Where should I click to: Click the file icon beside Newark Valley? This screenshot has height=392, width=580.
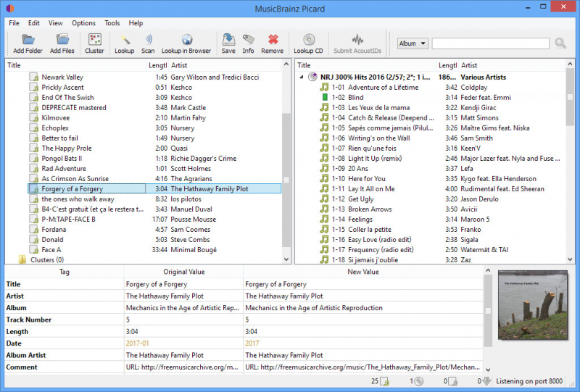[x=33, y=78]
